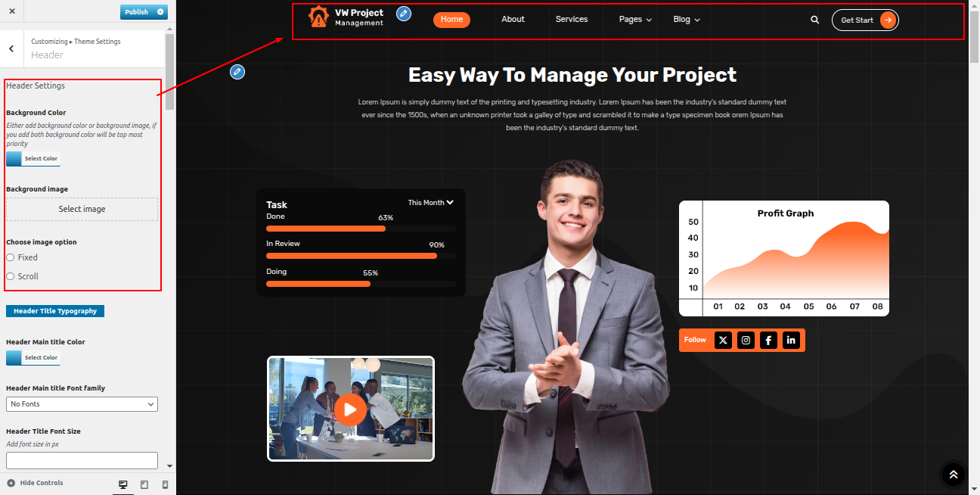Click the LinkedIn follow icon
Image resolution: width=980 pixels, height=495 pixels.
coord(791,341)
